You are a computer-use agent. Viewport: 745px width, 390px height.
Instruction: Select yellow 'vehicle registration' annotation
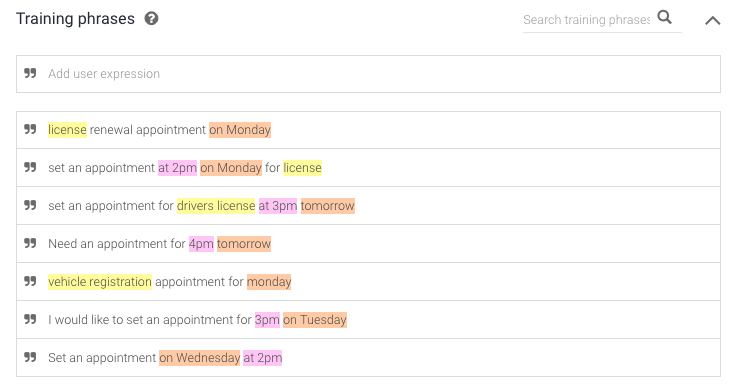100,282
